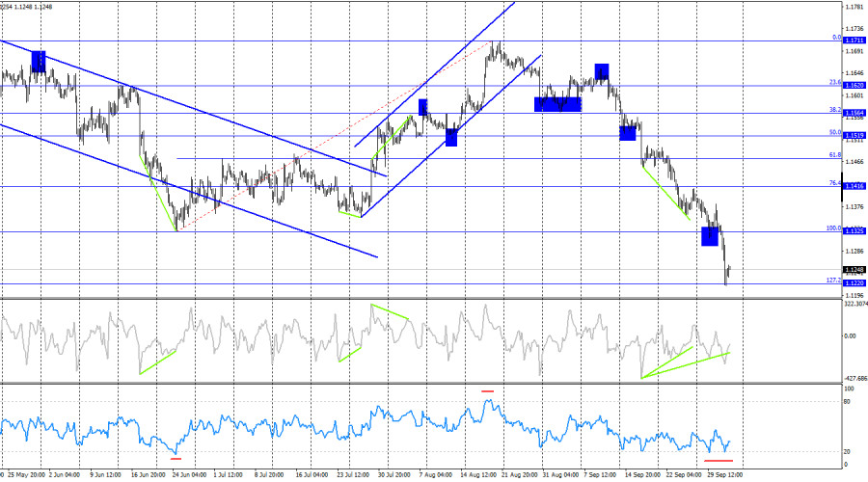Image resolution: width=868 pixels, height=482 pixels.
Task: Select the 127.2 Fibonacci level label
Action: [833, 280]
